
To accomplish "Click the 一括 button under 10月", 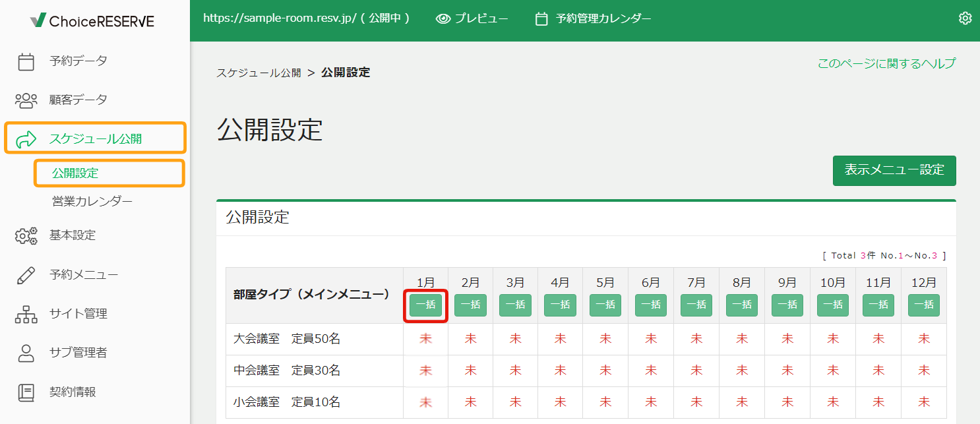I will coord(833,305).
